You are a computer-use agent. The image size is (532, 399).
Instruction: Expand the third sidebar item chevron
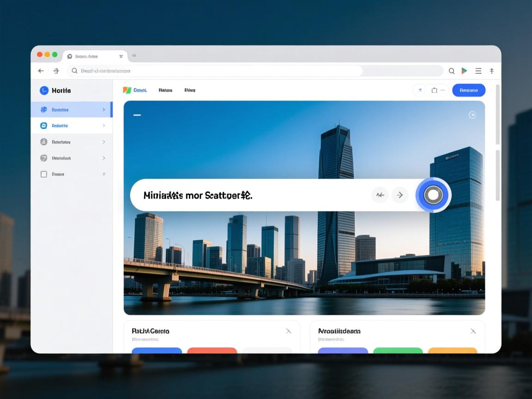click(104, 142)
